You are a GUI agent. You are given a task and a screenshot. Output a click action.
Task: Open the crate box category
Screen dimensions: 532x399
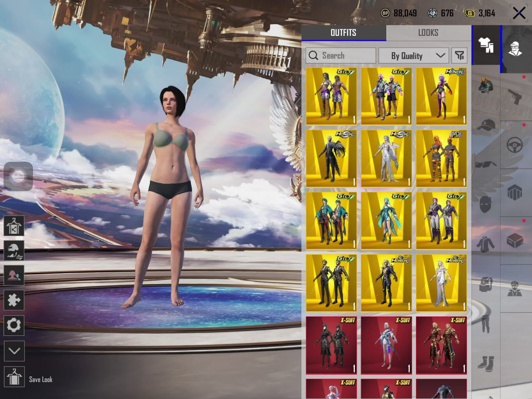(x=515, y=240)
